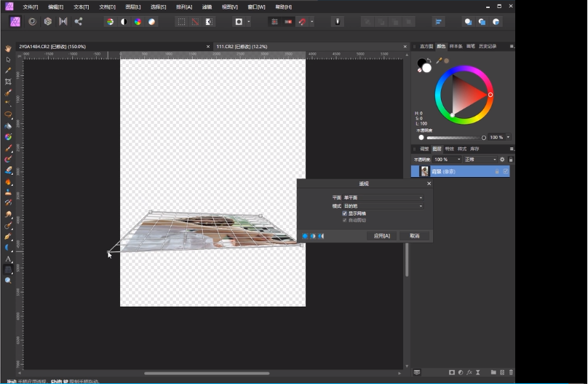588x384 pixels.
Task: Select the Hand (view) tool
Action: click(8, 48)
